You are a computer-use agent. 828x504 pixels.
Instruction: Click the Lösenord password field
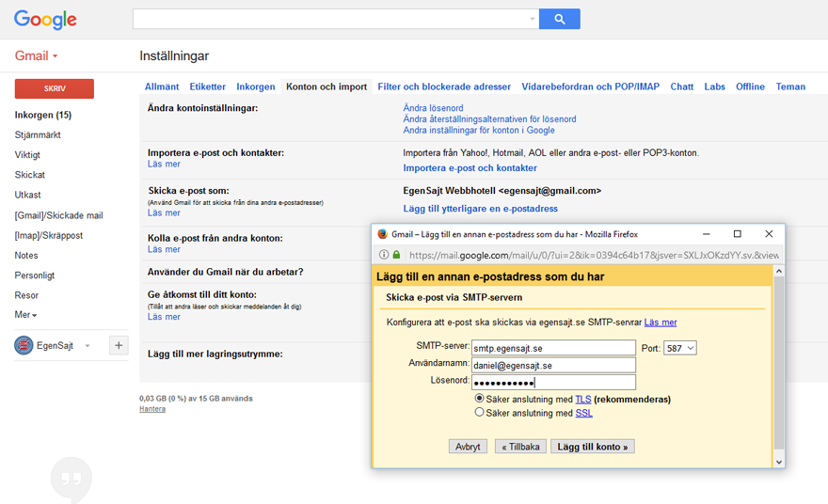click(553, 382)
